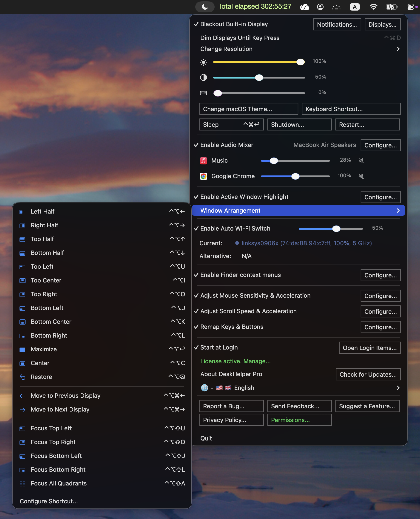Click the Music app icon
The width and height of the screenshot is (420, 519).
pos(204,161)
